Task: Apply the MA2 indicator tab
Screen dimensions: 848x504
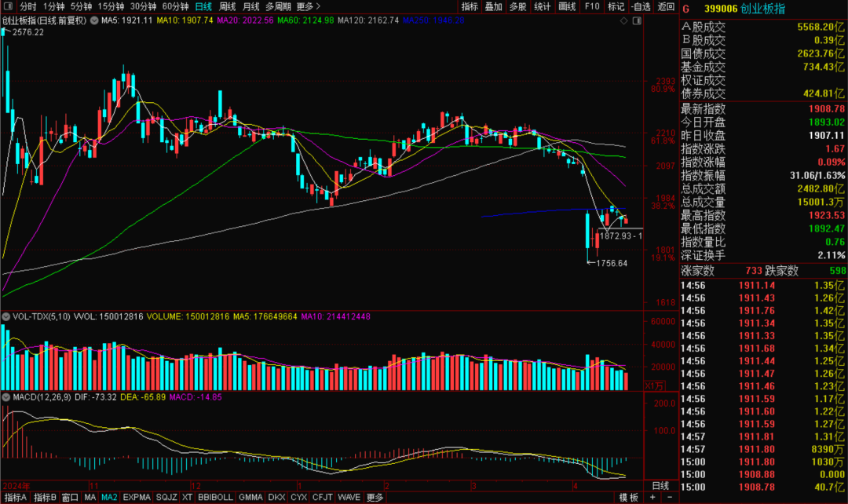Action: 109,498
